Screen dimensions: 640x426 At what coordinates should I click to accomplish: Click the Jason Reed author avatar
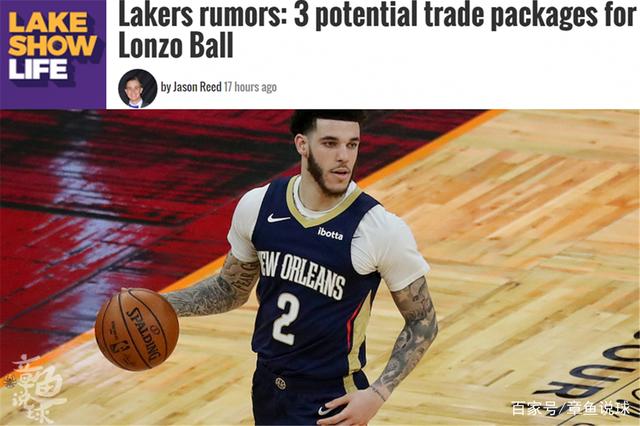(138, 88)
